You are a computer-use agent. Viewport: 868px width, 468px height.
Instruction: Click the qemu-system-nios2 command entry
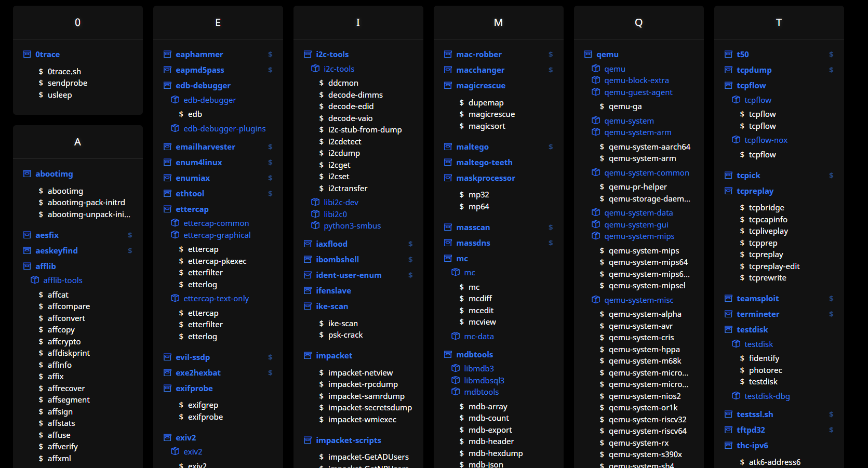(x=645, y=396)
